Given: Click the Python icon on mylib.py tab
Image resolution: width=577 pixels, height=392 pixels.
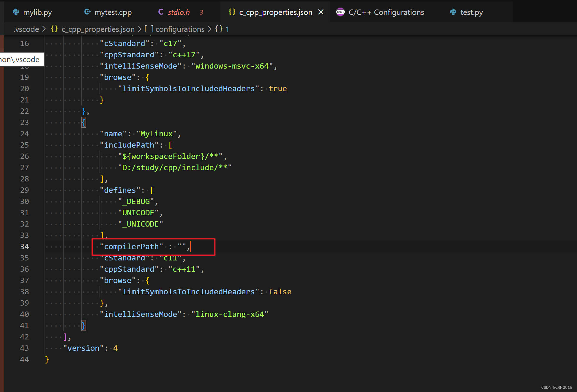Looking at the screenshot, I should pos(16,12).
